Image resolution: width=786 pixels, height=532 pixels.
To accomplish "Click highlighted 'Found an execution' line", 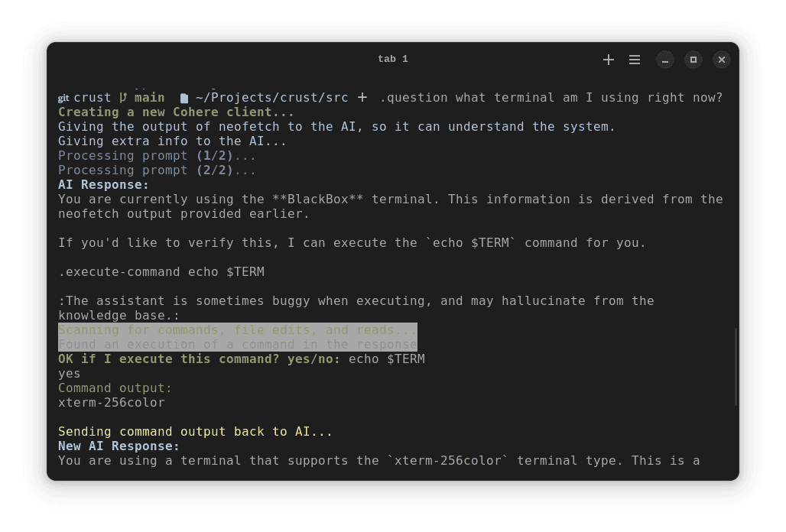I will [238, 345].
